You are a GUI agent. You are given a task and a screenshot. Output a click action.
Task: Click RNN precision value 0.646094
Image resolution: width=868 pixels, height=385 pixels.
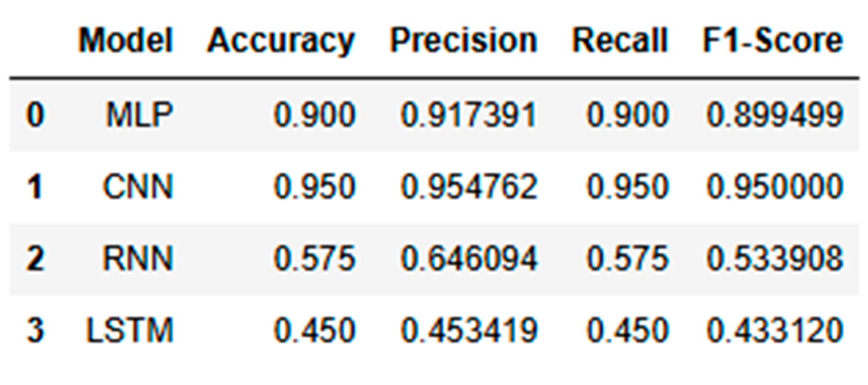(x=469, y=259)
